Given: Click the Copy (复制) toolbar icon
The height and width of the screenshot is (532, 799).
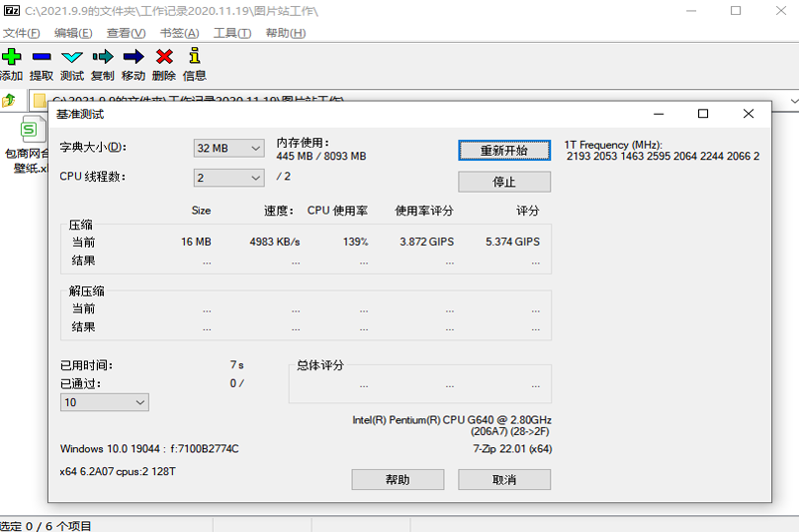Looking at the screenshot, I should 103,56.
